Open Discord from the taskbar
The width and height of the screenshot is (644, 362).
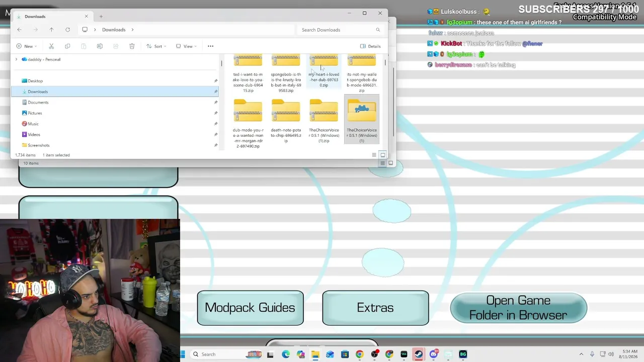(434, 354)
